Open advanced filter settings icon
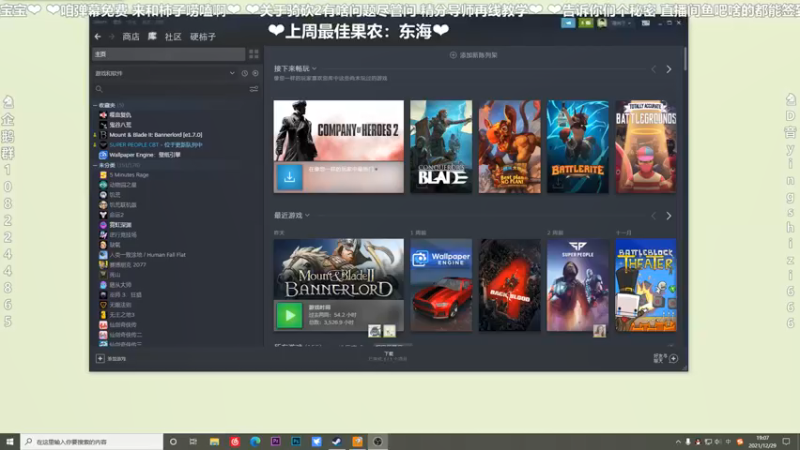 (x=254, y=89)
